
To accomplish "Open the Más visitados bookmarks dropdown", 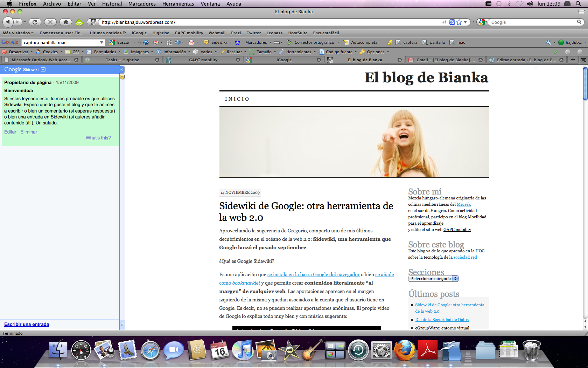I will [x=18, y=33].
